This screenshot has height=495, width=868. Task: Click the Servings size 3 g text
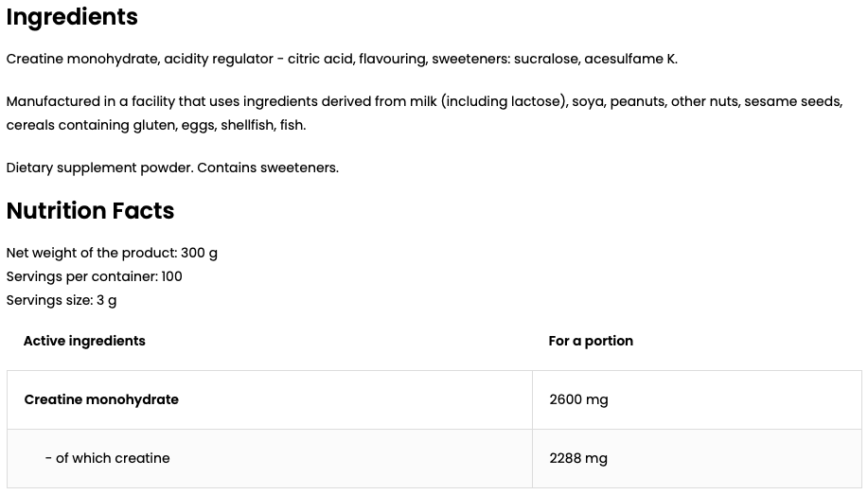click(62, 301)
